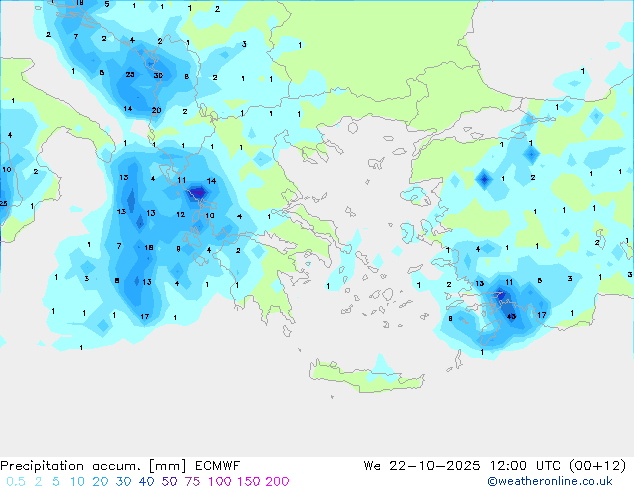Image resolution: width=634 pixels, height=490 pixels.
Task: Click the 20 legend entry in the color scale
Action: coord(100,482)
